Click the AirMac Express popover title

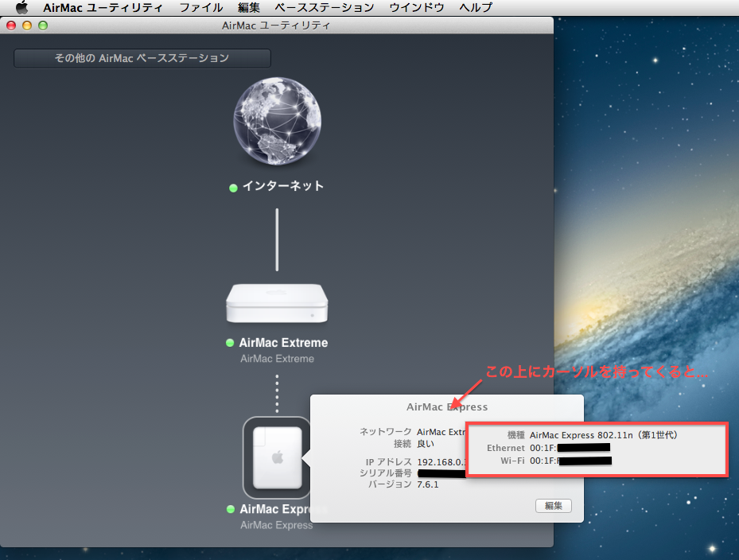coord(447,406)
